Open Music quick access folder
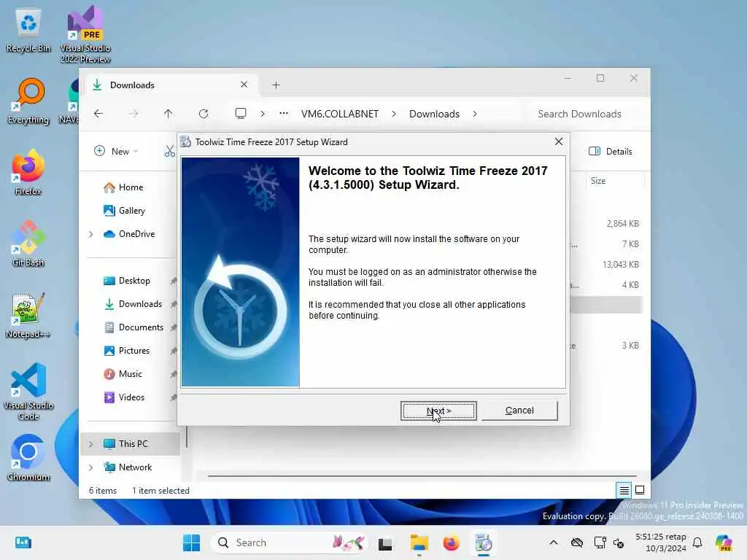The height and width of the screenshot is (560, 747). click(x=130, y=374)
